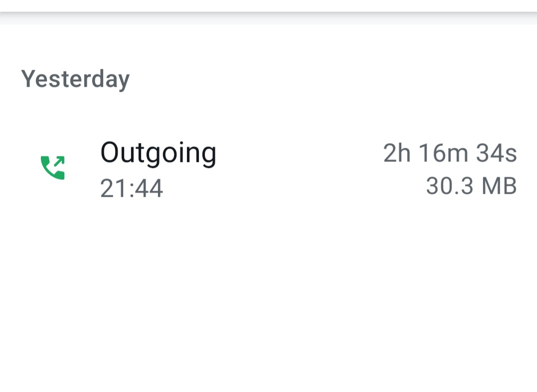Click the handset of the phone icon
This screenshot has width=537, height=392.
coord(50,170)
